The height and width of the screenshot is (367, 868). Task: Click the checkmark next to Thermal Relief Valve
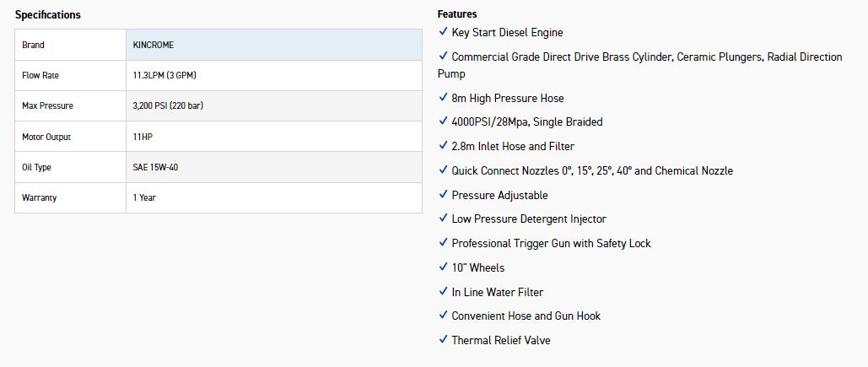tap(443, 340)
